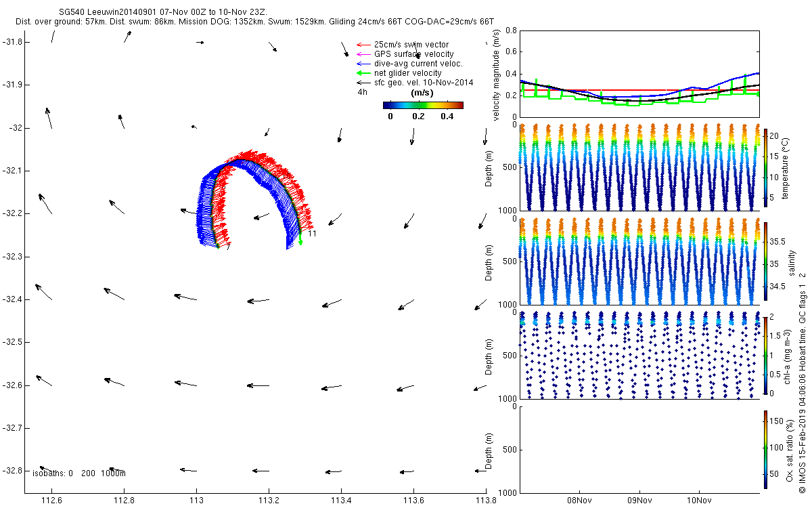This screenshot has height=508, width=812.
Task: Click the '-31.8' latitude tick label
Action: 11,42
